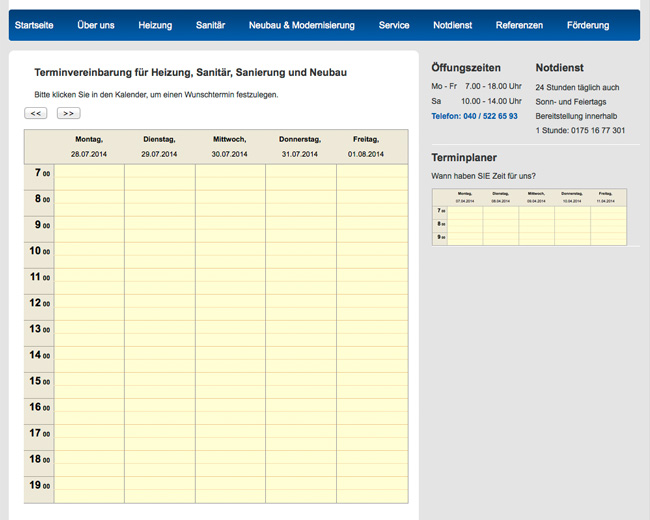Click the Montag 28.07.2014 column header
Image resolution: width=650 pixels, height=520 pixels.
pos(89,146)
